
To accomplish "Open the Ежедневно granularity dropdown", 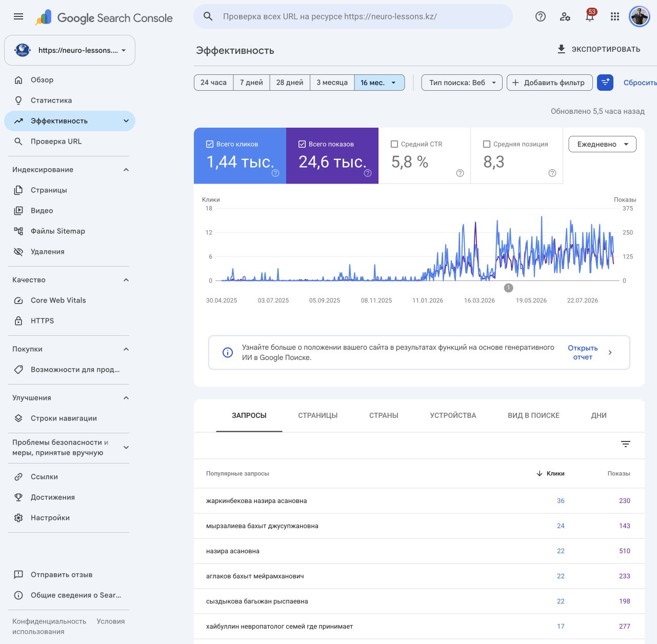I will click(602, 144).
